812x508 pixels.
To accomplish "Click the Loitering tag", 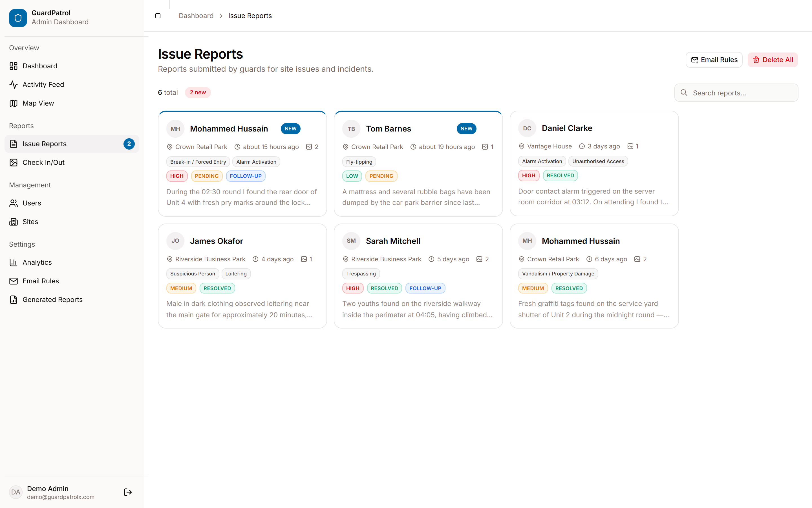I will (236, 274).
